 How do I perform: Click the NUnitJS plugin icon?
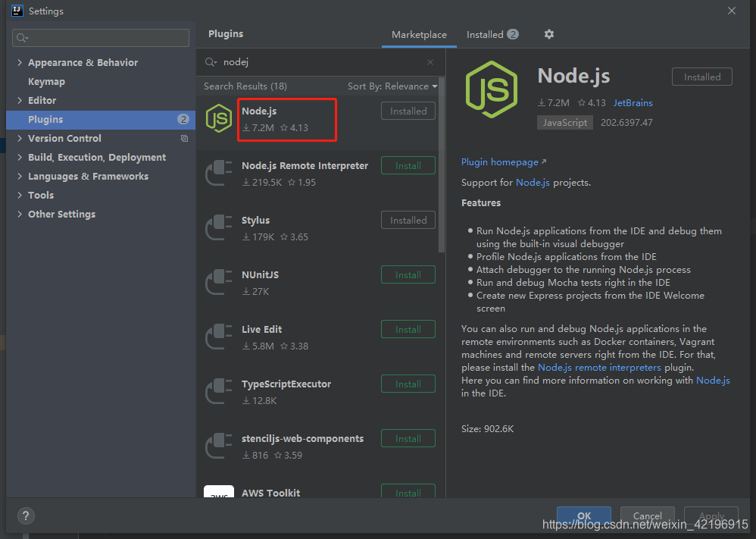[x=219, y=282]
